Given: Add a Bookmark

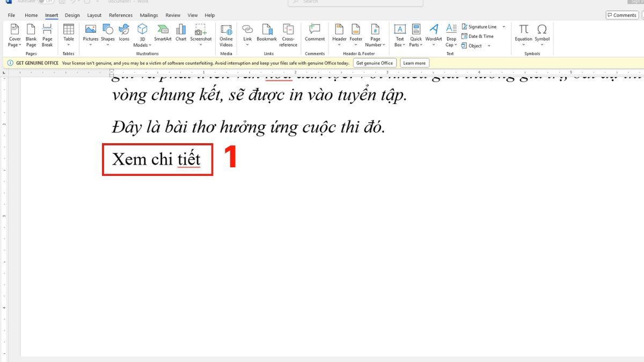Looking at the screenshot, I should click(x=267, y=33).
